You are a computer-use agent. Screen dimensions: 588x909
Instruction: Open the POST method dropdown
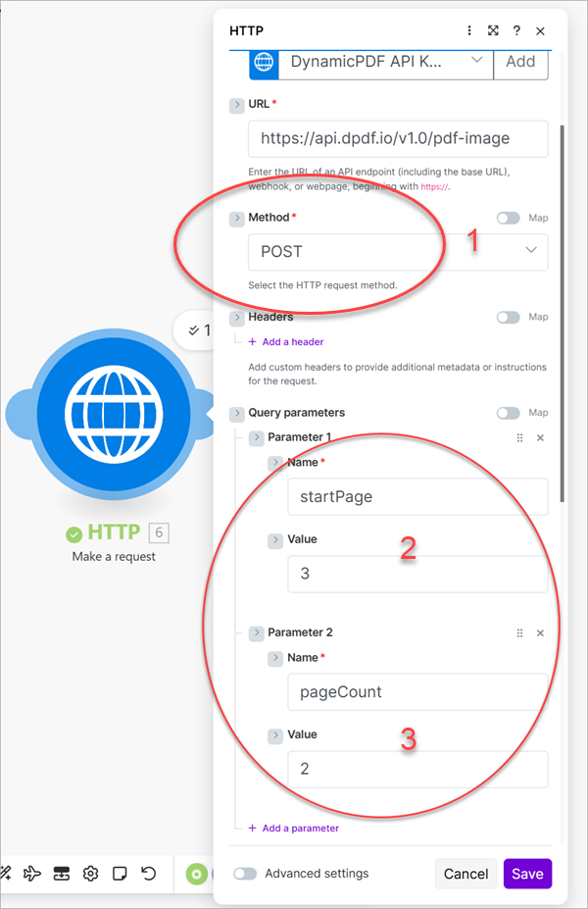[398, 252]
